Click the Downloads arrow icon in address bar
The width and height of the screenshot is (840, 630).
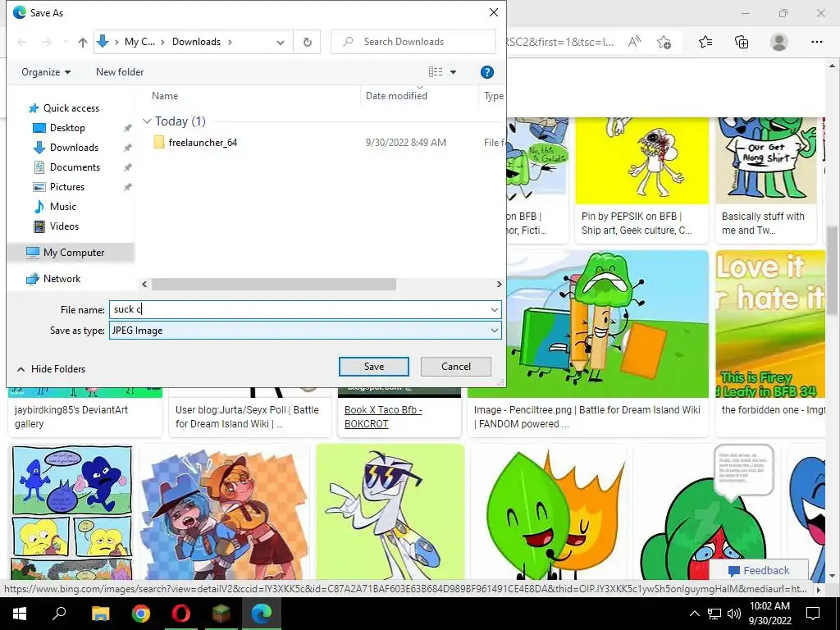(103, 41)
